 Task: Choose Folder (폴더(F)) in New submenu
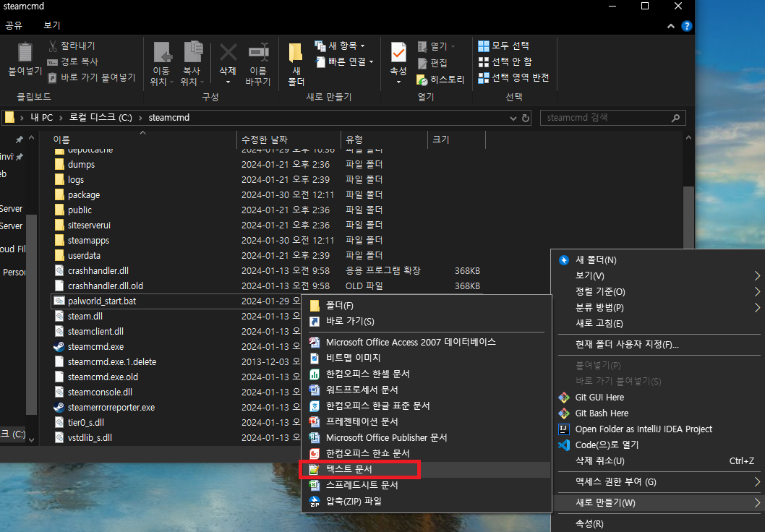[x=427, y=306]
